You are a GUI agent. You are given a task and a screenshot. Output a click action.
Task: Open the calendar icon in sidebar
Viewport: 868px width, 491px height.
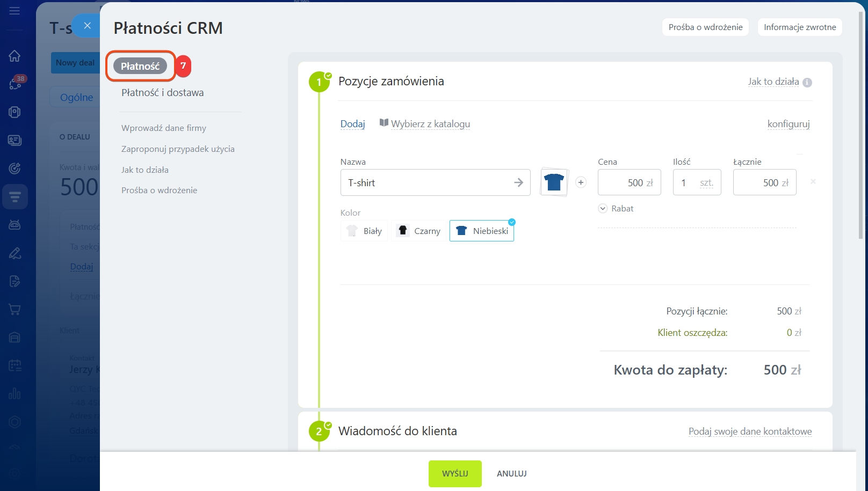tap(15, 365)
